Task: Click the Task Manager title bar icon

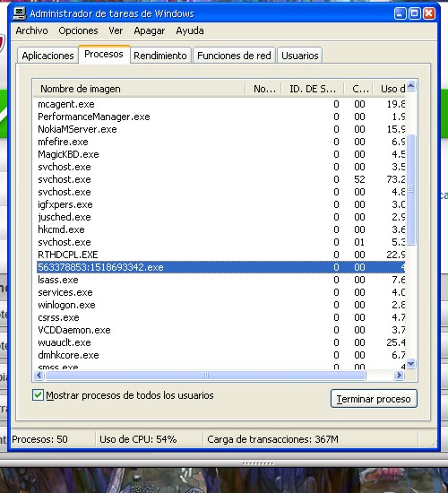Action: coord(20,13)
